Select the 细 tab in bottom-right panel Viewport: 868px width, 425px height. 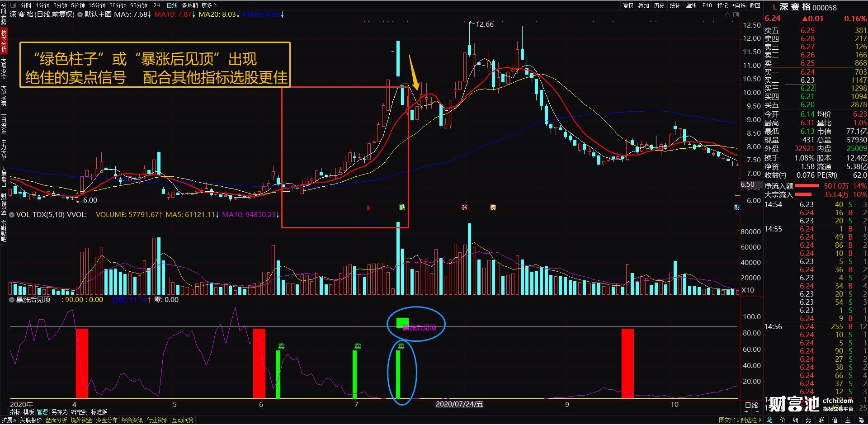point(796,420)
